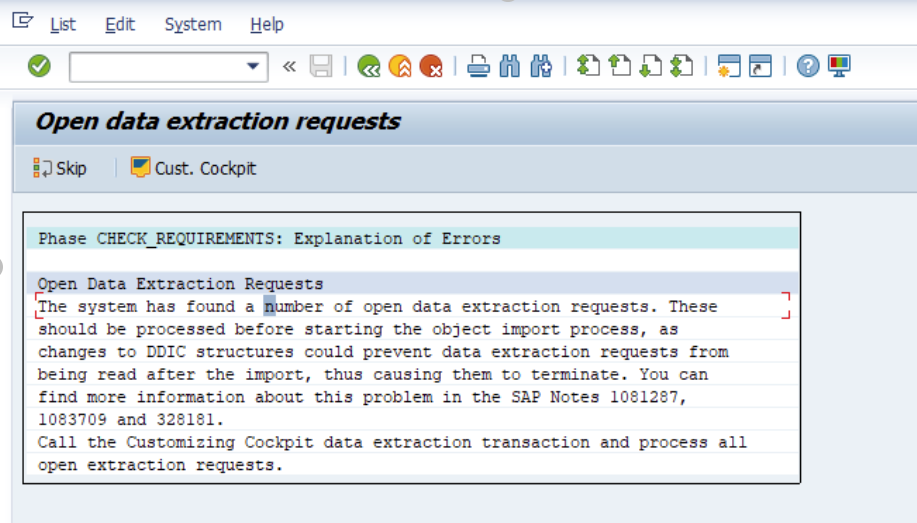Click the orange Exit icon
Image resolution: width=917 pixels, height=523 pixels.
[400, 67]
